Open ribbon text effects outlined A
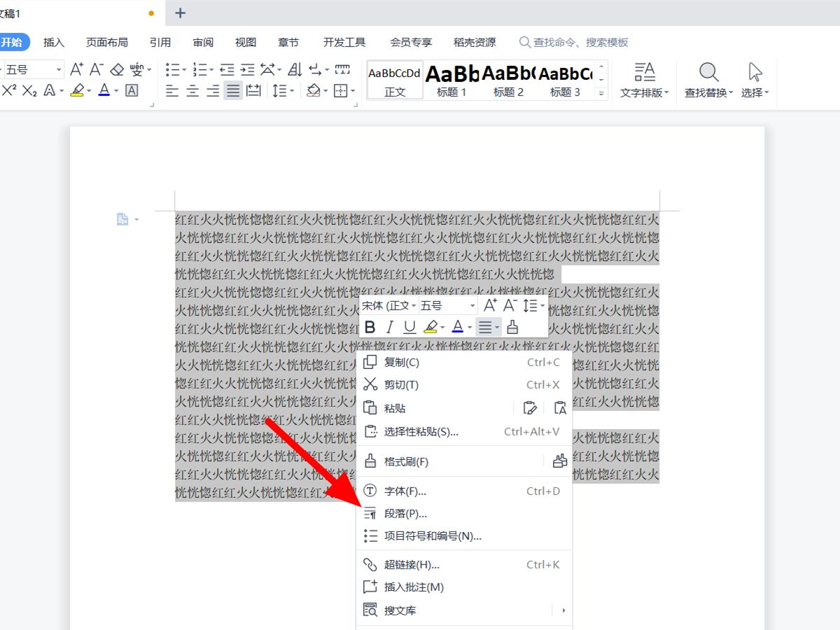Screen dimensions: 840x630 tap(50, 90)
